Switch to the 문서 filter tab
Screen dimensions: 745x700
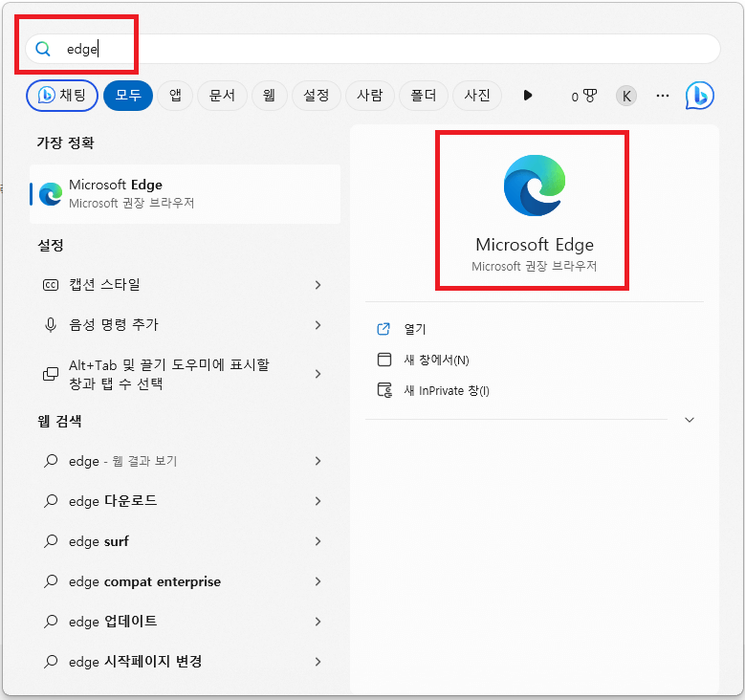click(x=222, y=96)
